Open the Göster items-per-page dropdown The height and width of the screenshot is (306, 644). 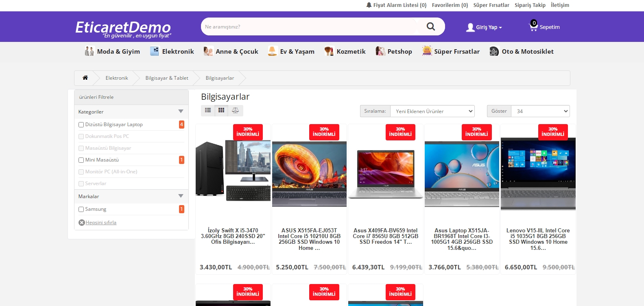(x=540, y=111)
